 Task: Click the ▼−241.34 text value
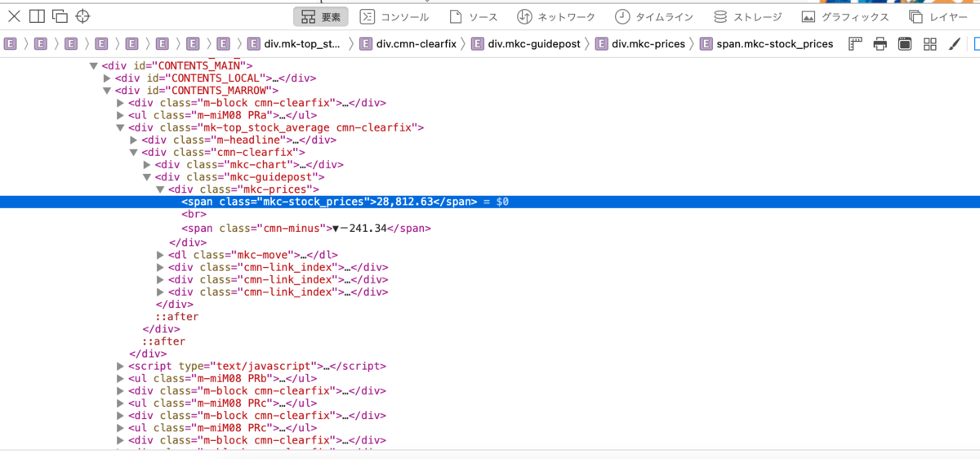[359, 228]
